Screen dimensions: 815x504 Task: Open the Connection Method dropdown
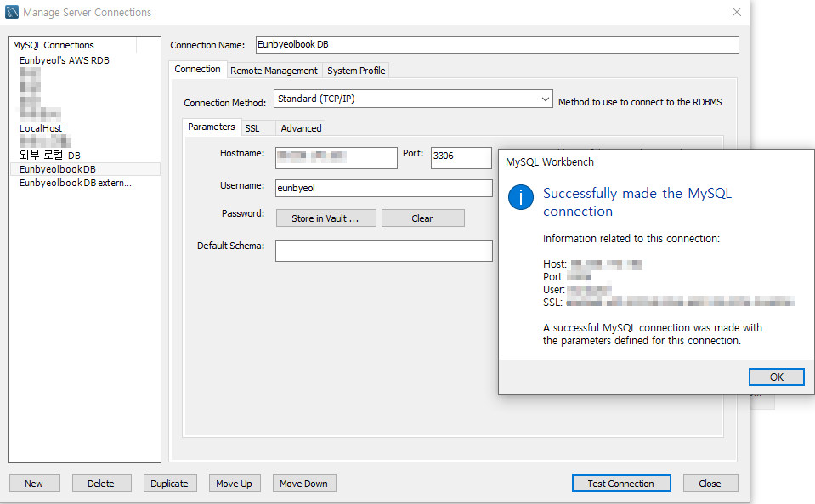[413, 99]
